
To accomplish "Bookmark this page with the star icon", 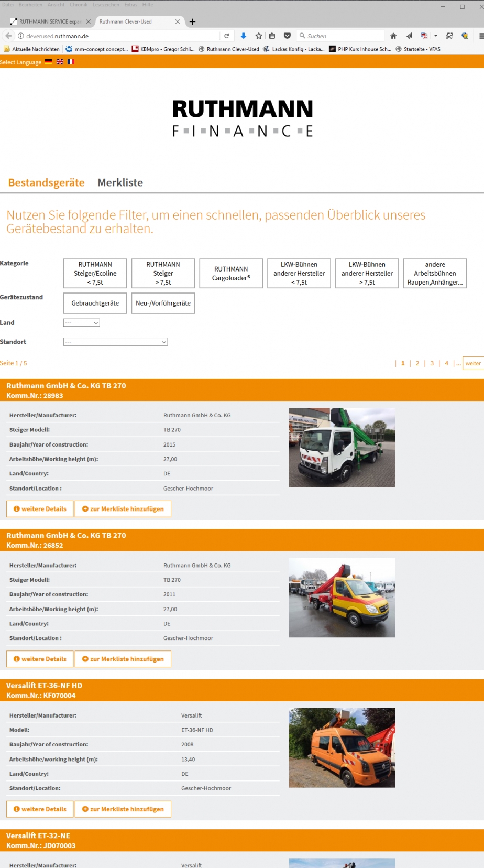I will tap(259, 36).
